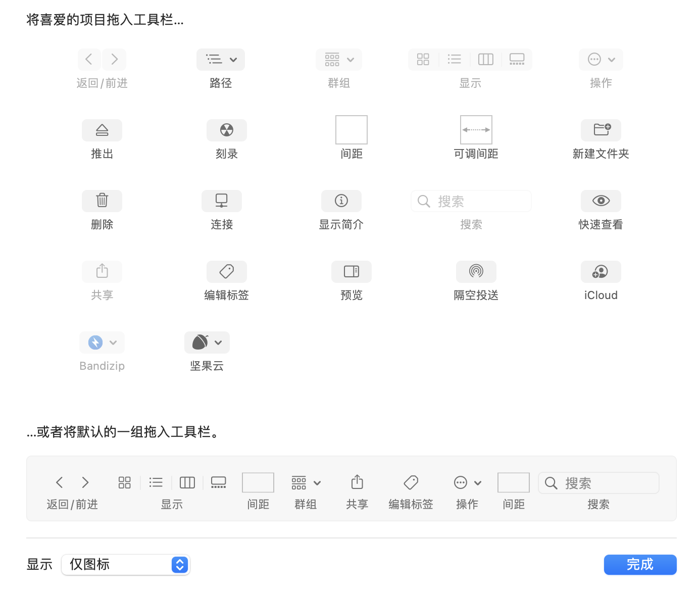Click the 搜索 field in the default set
The width and height of the screenshot is (700, 590).
click(598, 483)
